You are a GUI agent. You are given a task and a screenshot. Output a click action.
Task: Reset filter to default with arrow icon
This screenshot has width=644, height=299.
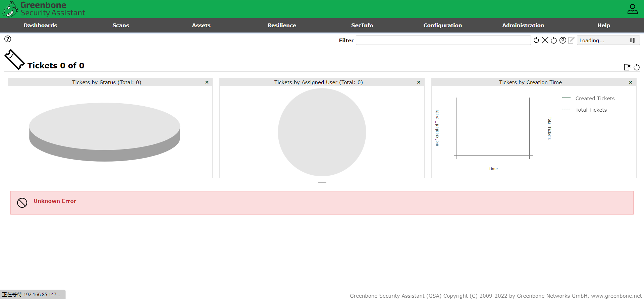tap(554, 40)
